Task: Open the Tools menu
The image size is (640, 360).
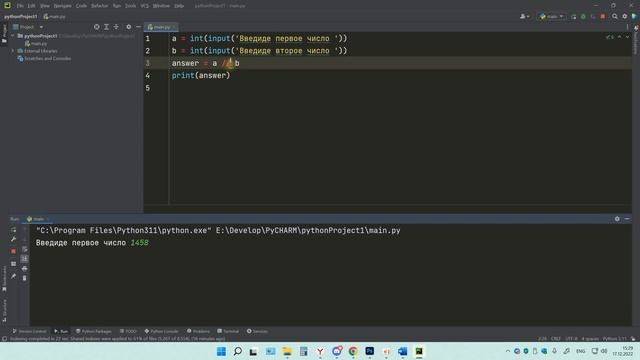Action: coord(131,6)
